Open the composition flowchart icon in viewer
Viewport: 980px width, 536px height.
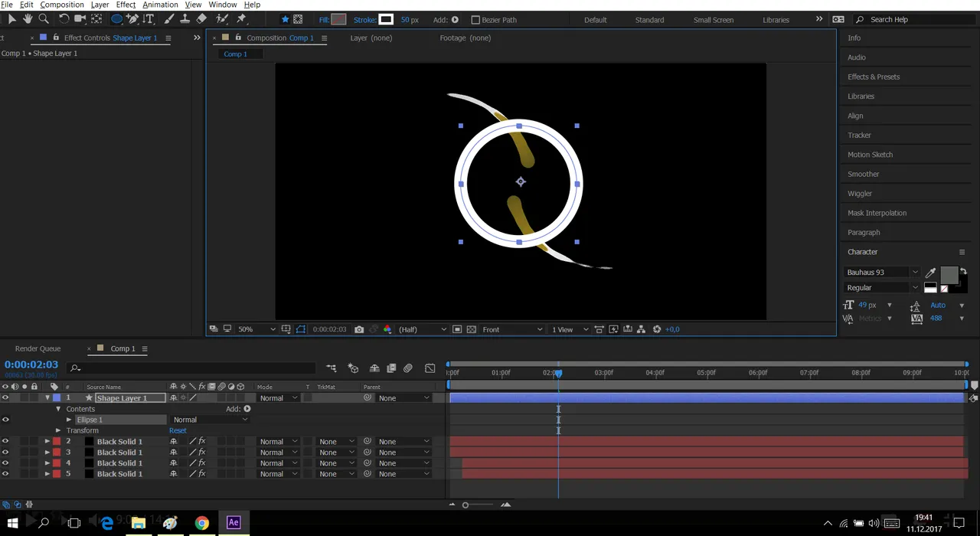[x=642, y=329]
